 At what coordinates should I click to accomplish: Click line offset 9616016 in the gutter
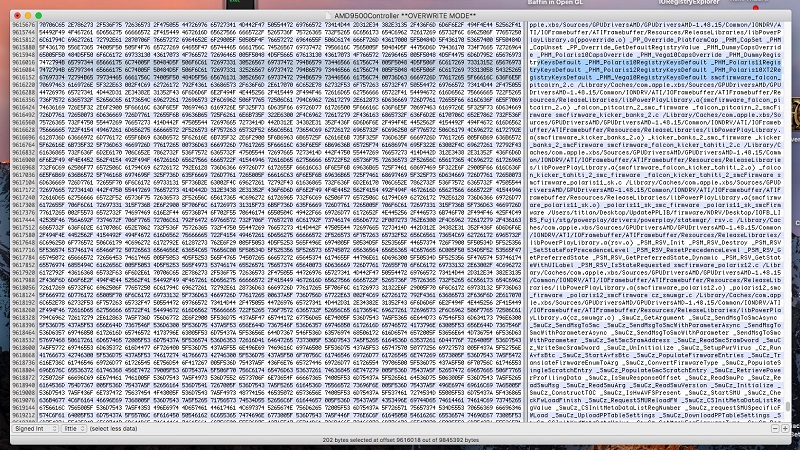(23, 62)
